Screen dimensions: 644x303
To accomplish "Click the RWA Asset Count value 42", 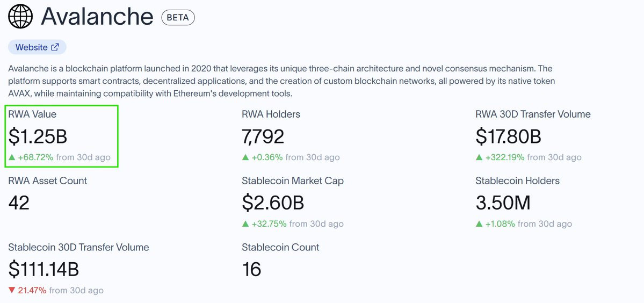I will click(x=19, y=203).
